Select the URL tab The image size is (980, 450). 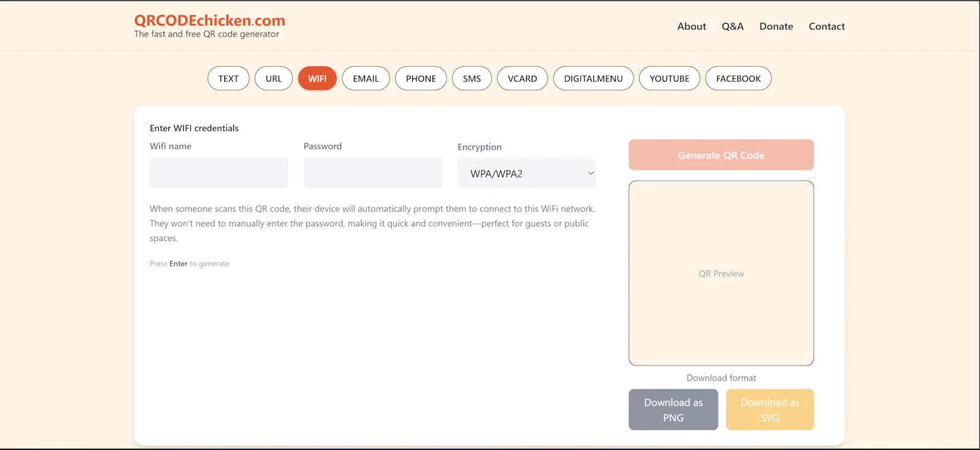point(274,78)
